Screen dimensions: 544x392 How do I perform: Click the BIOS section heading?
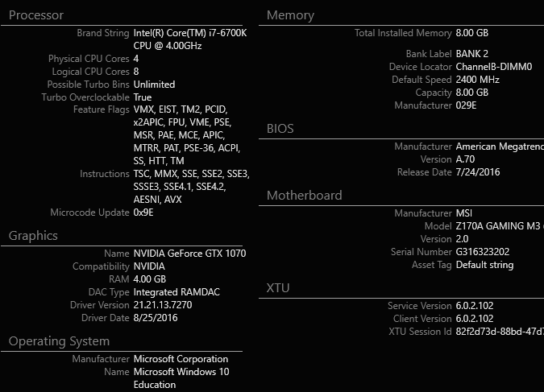280,129
